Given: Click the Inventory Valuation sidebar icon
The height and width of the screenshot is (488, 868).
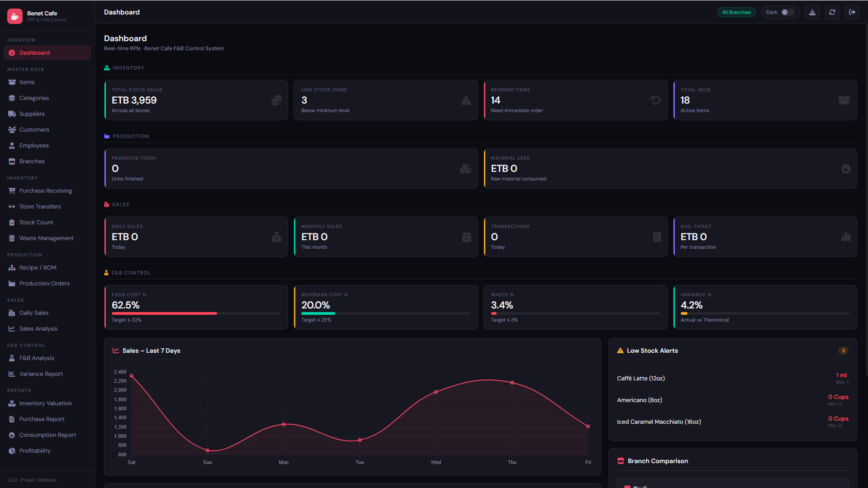Looking at the screenshot, I should click(x=12, y=403).
